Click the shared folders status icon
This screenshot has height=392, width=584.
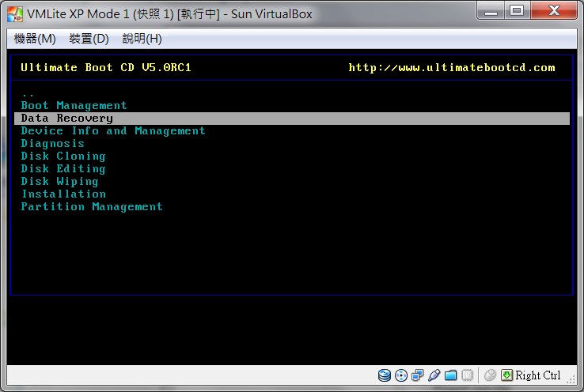coord(451,375)
